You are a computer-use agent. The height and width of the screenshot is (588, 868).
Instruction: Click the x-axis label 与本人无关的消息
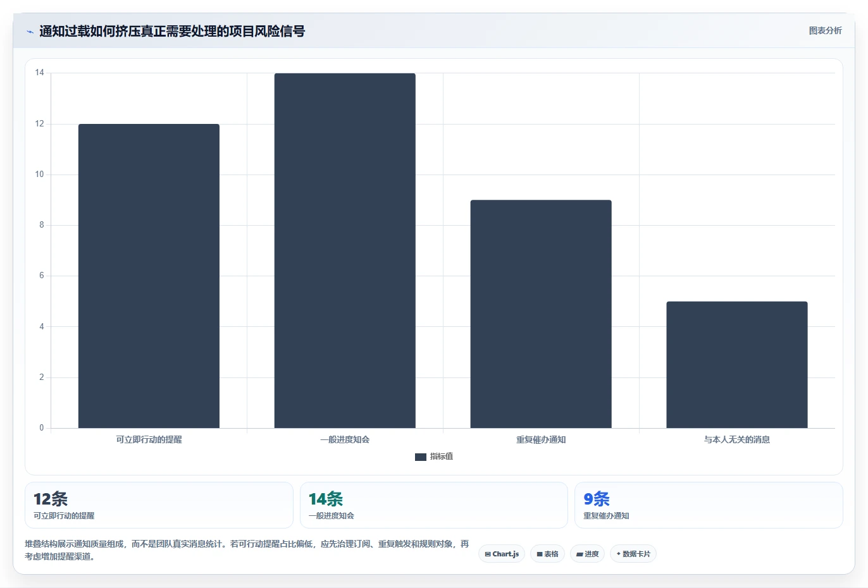[x=737, y=439]
